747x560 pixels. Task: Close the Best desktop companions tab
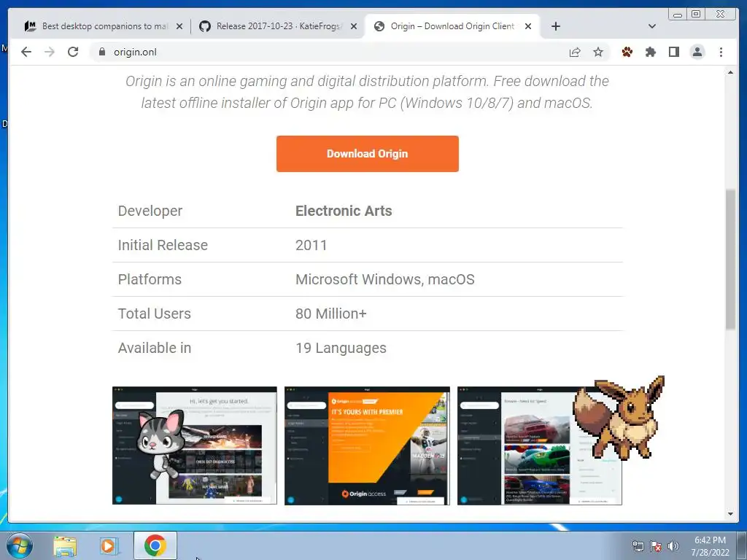point(179,26)
